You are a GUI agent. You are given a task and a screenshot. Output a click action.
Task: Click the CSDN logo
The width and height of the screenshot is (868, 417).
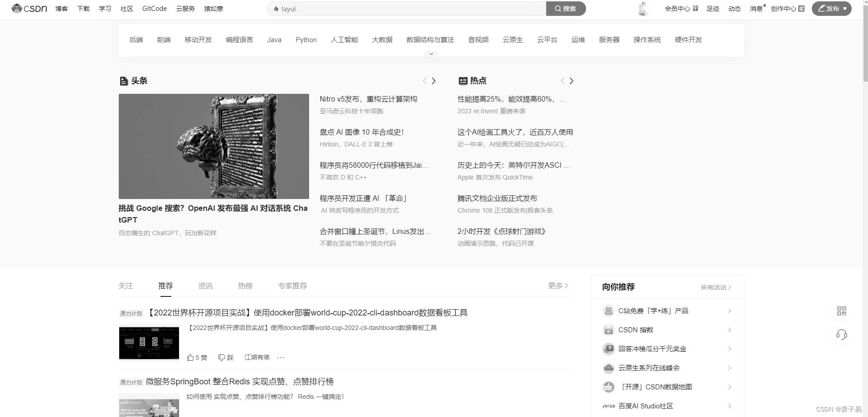coord(29,9)
